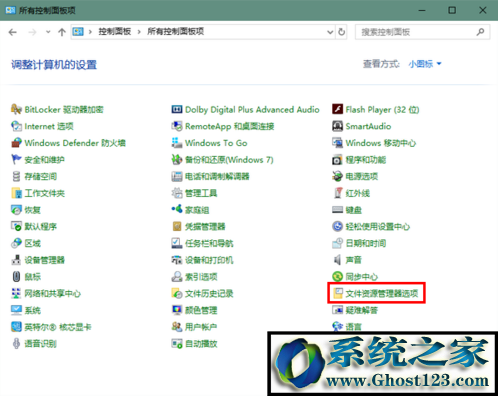Open the 恢复 icon

click(16, 210)
